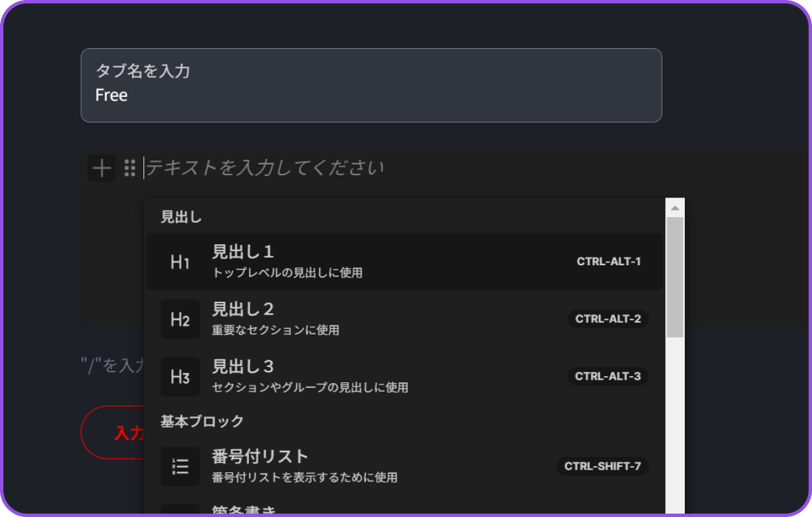Click the scrollbar up arrow in block menu
812x517 pixels.
[x=675, y=207]
